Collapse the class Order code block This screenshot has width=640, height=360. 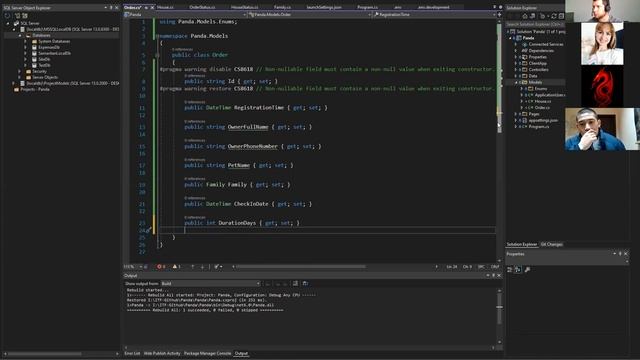click(158, 55)
